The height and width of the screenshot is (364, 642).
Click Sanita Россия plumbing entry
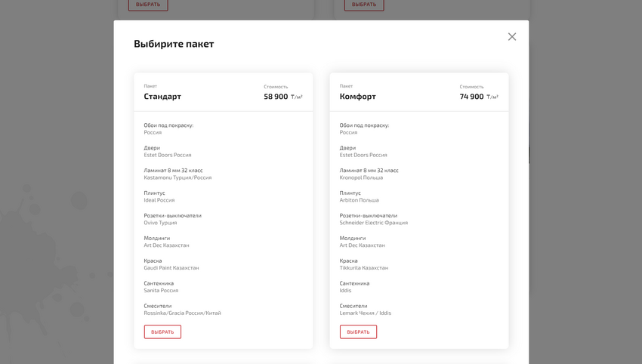coord(161,291)
